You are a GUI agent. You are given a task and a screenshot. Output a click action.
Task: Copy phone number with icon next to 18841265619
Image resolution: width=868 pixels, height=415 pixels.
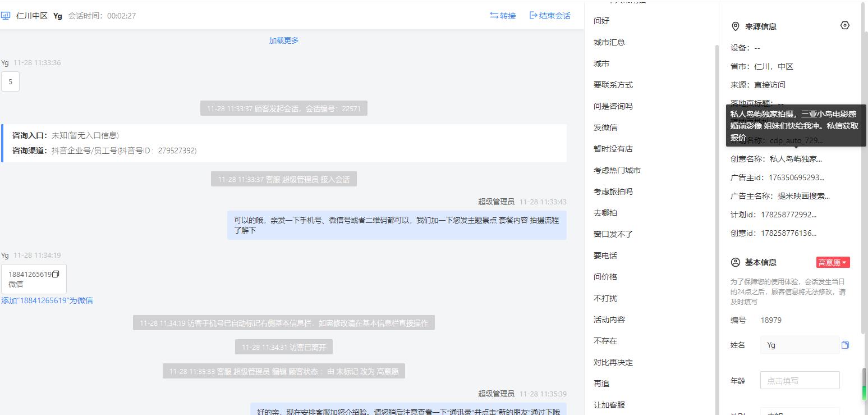coord(56,274)
